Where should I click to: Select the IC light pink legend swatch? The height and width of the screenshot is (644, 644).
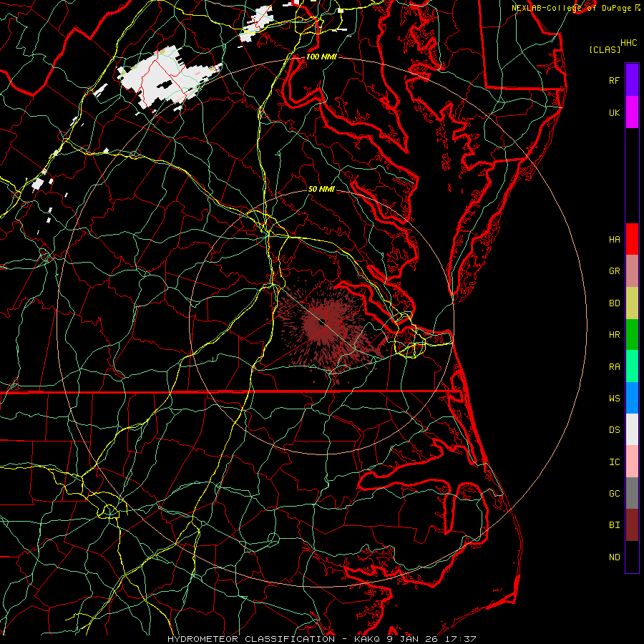click(632, 462)
